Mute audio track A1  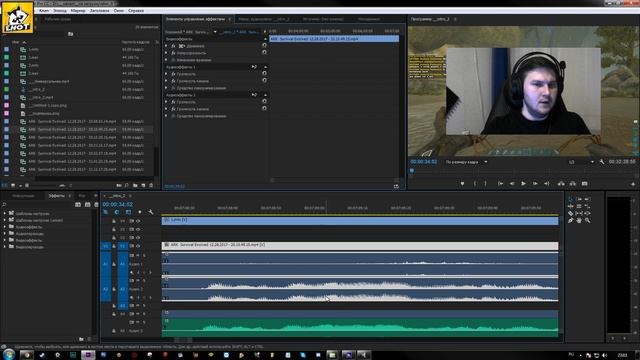point(138,256)
